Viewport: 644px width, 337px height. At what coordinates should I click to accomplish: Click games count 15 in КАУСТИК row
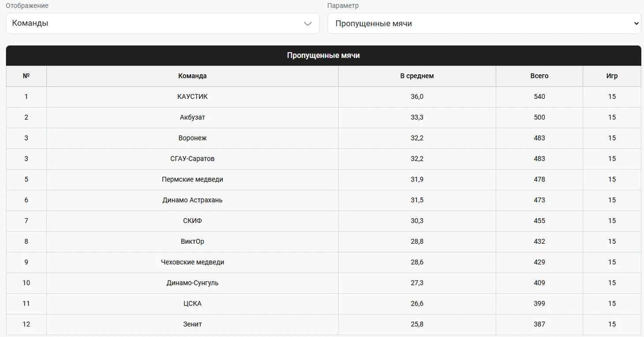point(612,97)
